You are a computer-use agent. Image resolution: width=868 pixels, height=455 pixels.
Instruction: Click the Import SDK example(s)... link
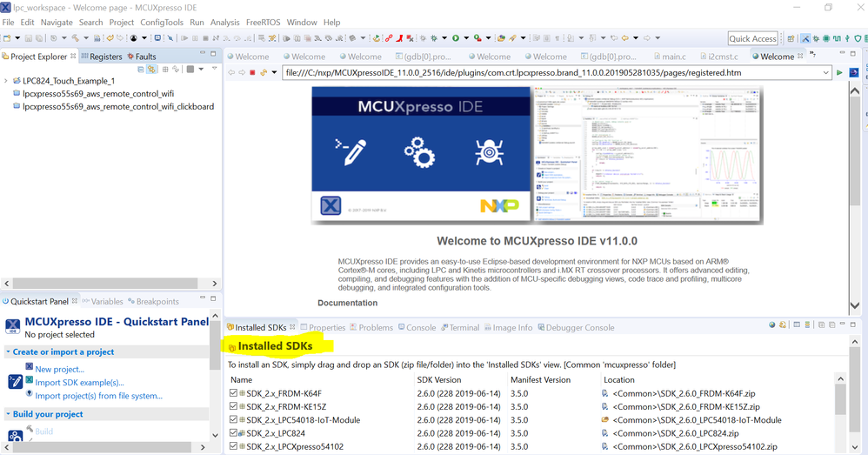[x=79, y=383]
